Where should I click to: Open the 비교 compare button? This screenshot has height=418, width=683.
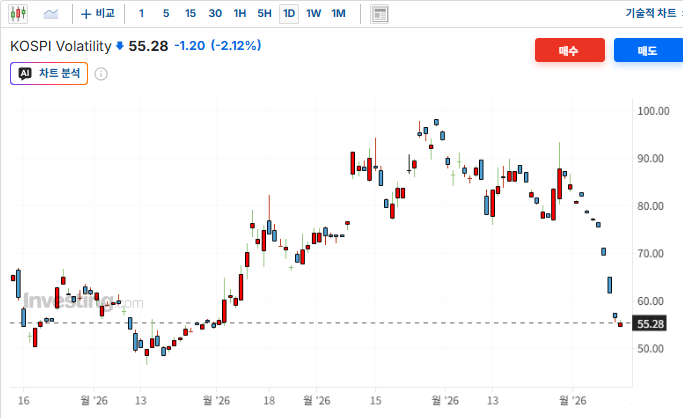pos(98,13)
